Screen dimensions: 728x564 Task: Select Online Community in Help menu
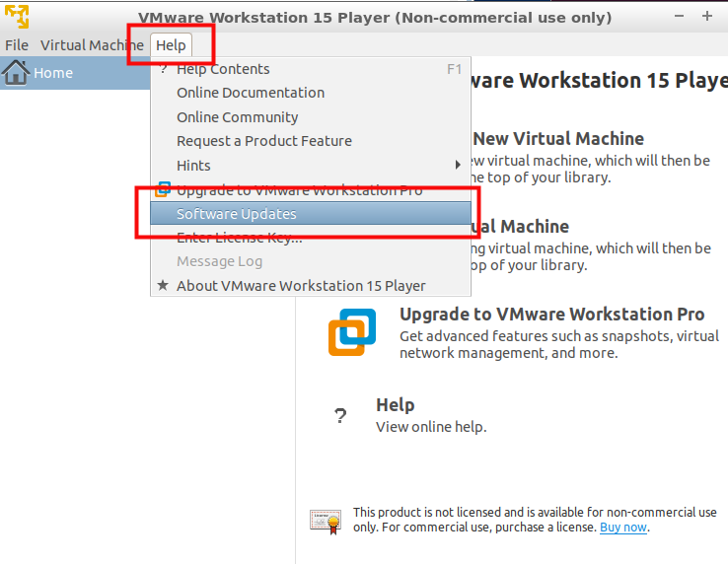(311, 117)
